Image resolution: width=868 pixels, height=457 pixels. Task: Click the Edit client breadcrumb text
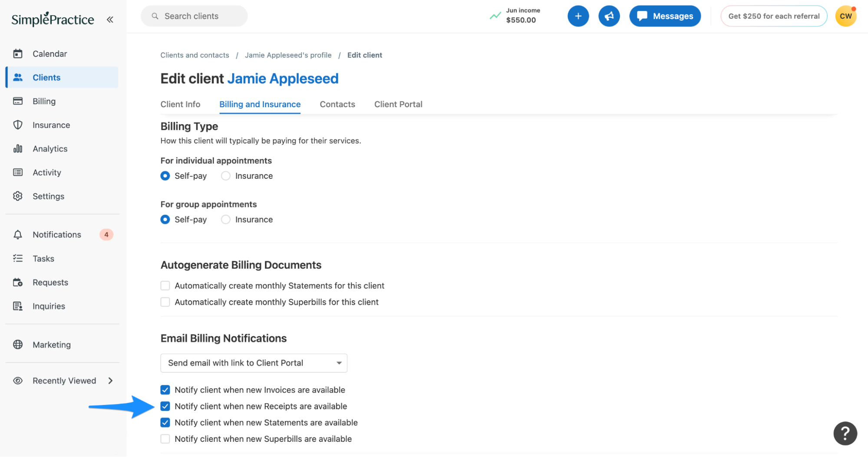(x=365, y=55)
